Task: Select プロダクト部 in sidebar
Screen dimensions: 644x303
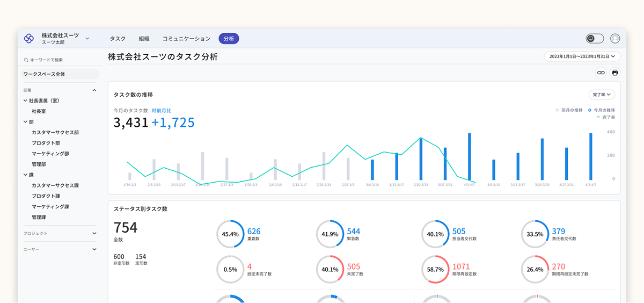Action: coord(46,143)
